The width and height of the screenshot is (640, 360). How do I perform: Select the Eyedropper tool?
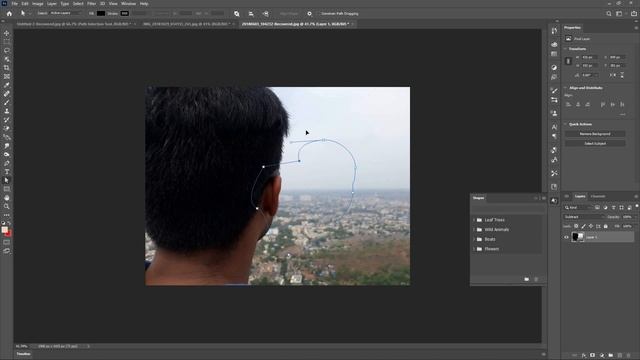click(7, 85)
